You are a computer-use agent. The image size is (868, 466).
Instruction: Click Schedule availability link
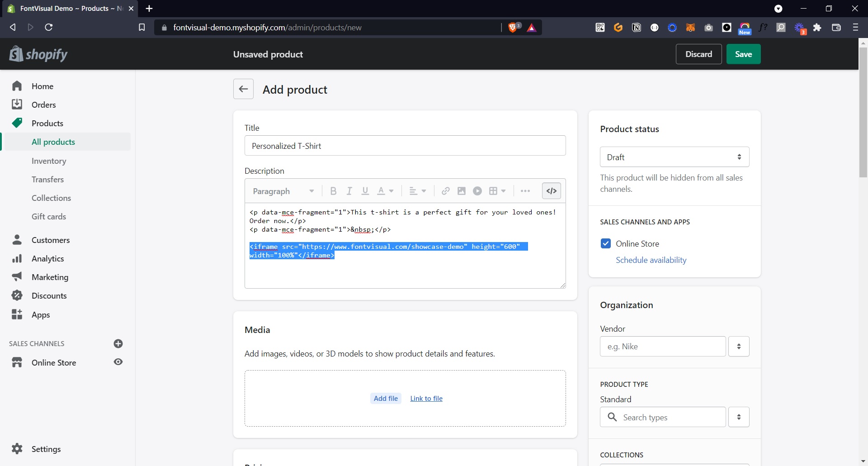click(x=651, y=260)
